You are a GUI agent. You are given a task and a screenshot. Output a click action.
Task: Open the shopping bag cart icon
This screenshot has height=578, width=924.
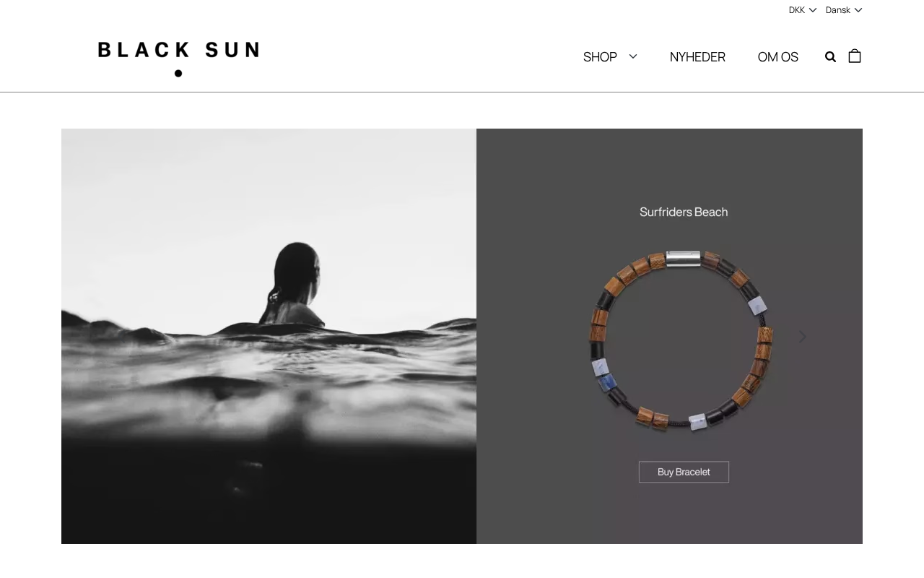(855, 56)
